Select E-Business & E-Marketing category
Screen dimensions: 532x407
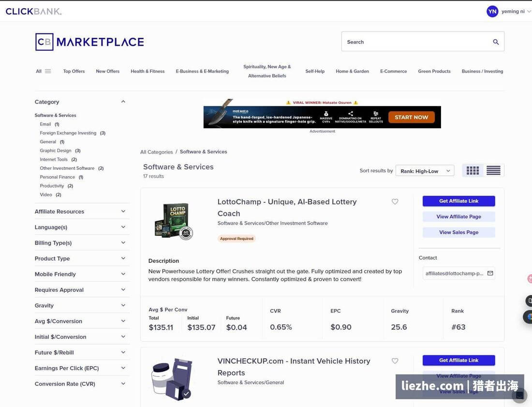pyautogui.click(x=202, y=71)
